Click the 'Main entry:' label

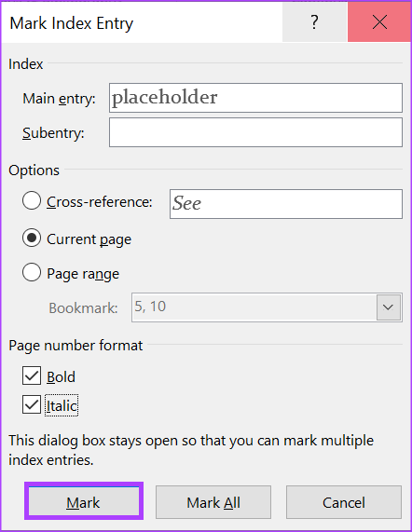[59, 99]
